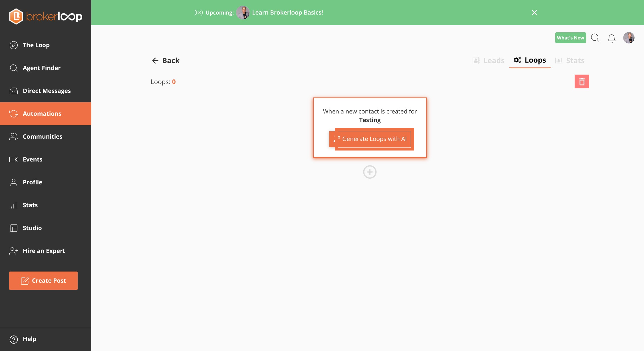This screenshot has width=644, height=351.
Task: Open Learn Brokerloop Basics event link
Action: click(287, 13)
